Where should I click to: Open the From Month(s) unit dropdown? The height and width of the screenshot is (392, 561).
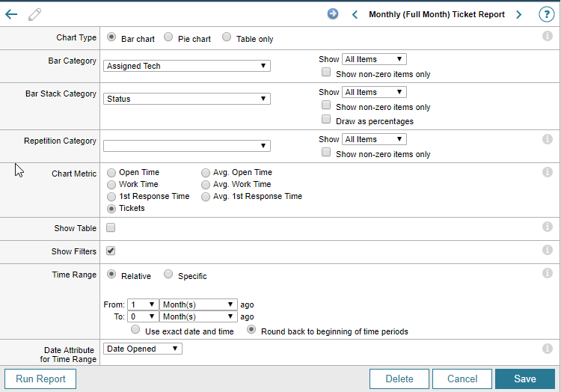click(x=198, y=304)
